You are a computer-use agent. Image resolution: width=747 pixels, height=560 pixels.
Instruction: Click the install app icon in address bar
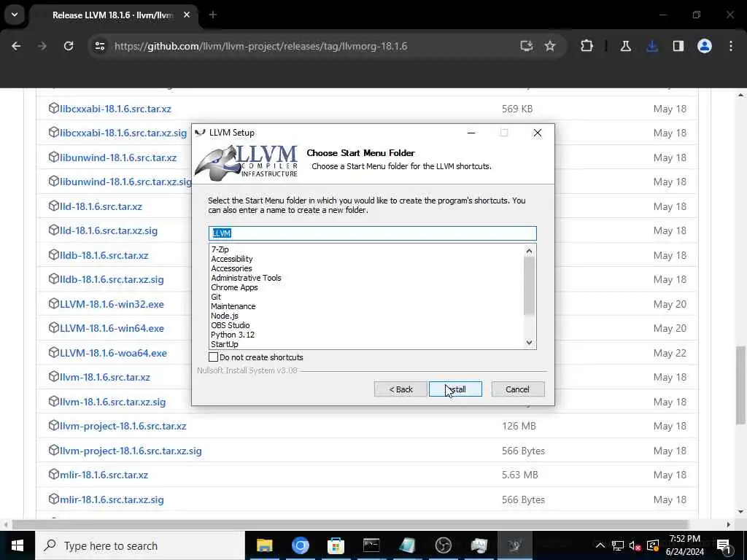click(x=527, y=46)
